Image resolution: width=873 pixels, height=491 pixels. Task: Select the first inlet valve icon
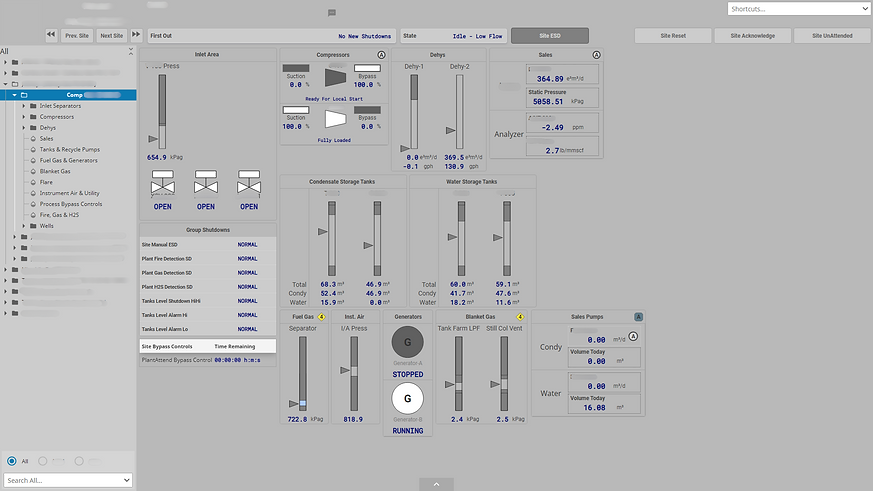click(163, 183)
